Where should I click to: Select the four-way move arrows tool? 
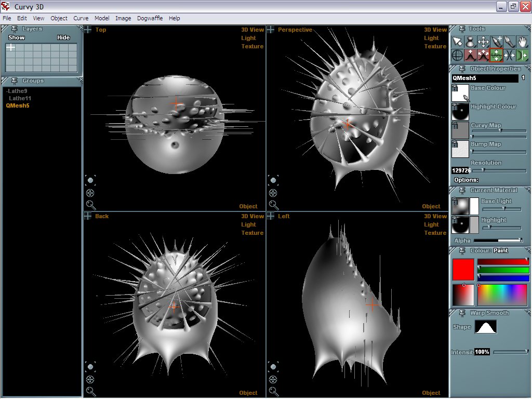click(484, 42)
